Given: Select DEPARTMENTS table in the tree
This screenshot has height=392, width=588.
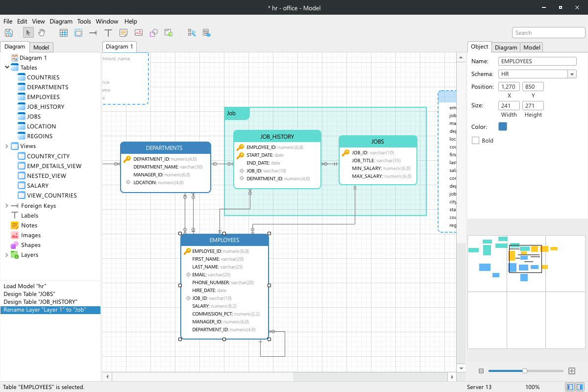Looking at the screenshot, I should pyautogui.click(x=48, y=87).
